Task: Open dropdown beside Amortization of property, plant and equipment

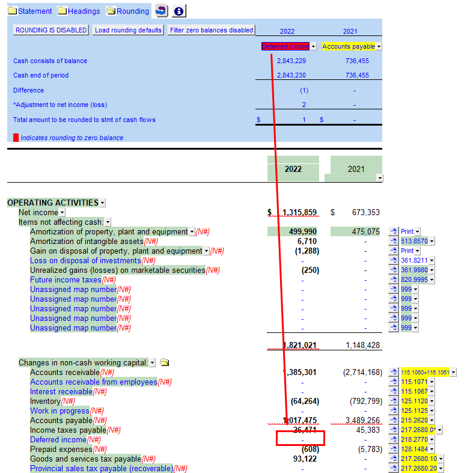Action: 192,231
